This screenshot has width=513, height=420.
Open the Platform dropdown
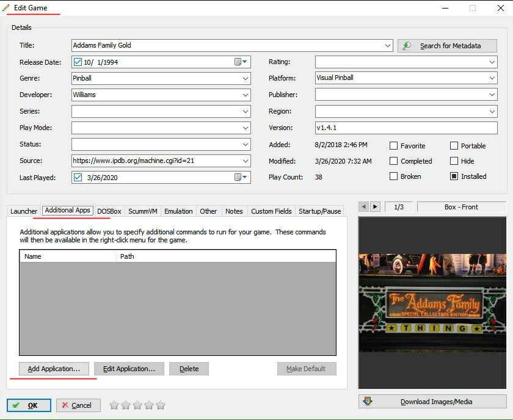click(492, 78)
